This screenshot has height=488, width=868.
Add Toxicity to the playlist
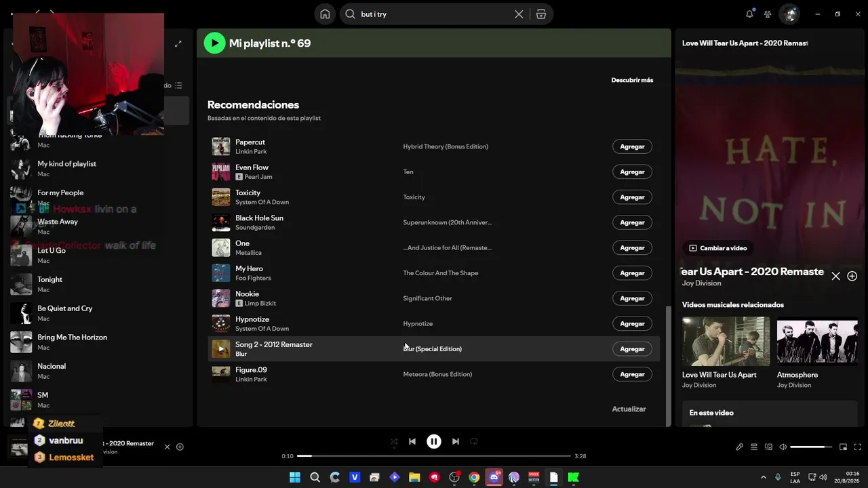pyautogui.click(x=632, y=197)
